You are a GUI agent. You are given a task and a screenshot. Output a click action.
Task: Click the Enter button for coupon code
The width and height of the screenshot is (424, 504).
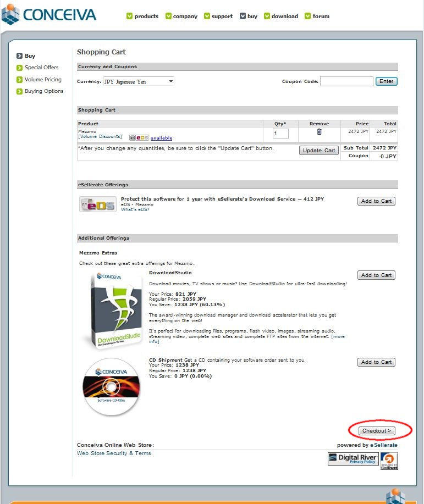click(x=387, y=81)
